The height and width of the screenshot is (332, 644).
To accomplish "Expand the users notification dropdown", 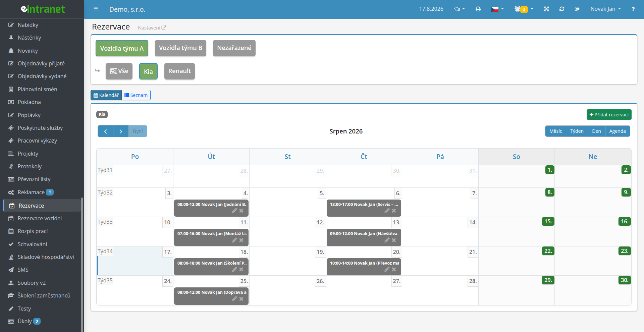I will 524,9.
